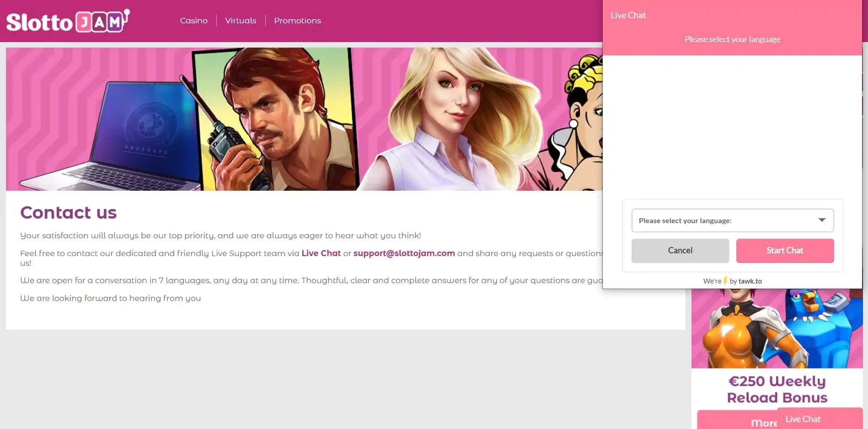Open the language selection combo box
Image resolution: width=868 pixels, height=429 pixels.
pyautogui.click(x=725, y=220)
